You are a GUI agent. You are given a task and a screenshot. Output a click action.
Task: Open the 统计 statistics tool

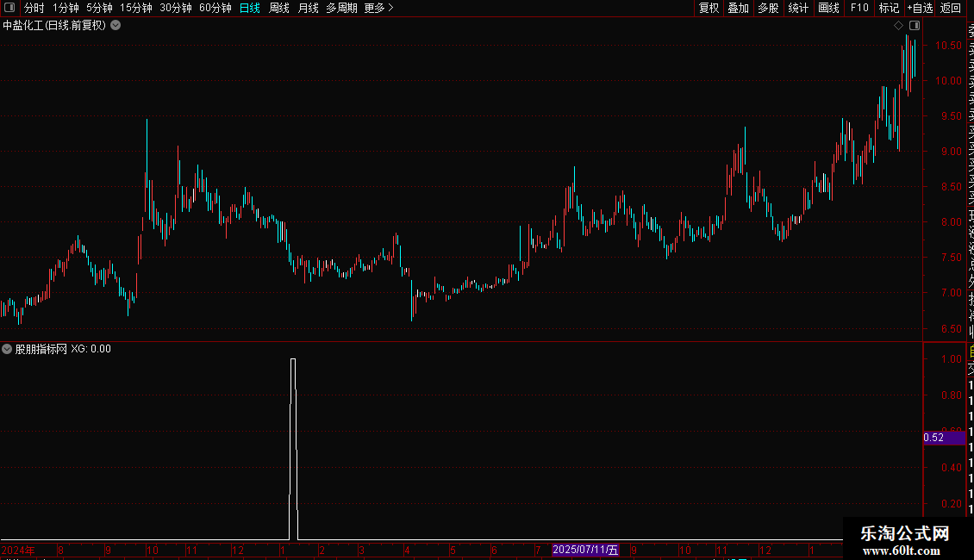[798, 8]
